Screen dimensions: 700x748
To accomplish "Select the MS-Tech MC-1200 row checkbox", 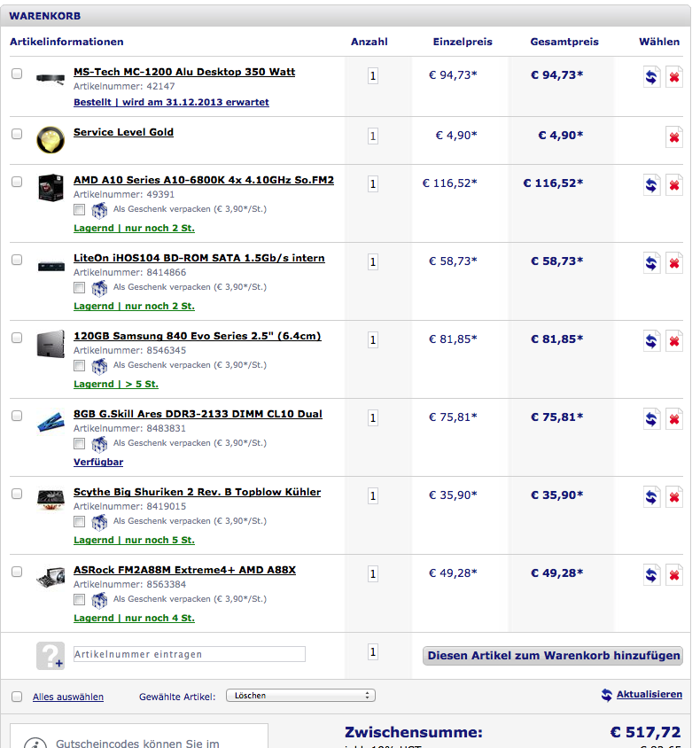I will coord(17,74).
